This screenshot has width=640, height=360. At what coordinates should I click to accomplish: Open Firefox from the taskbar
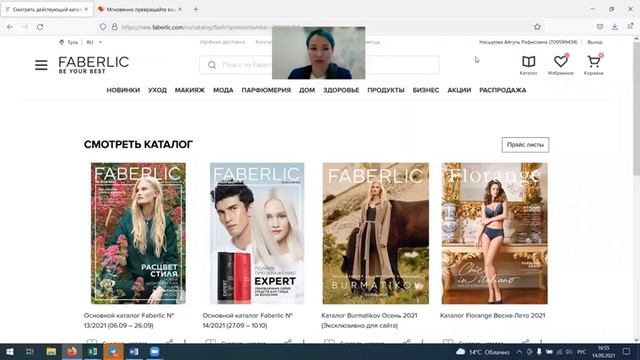click(x=72, y=352)
